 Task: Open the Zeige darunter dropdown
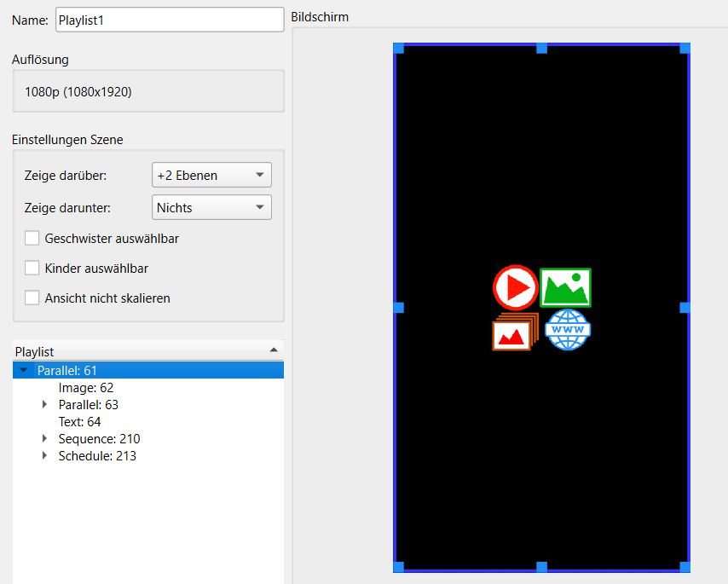[211, 208]
